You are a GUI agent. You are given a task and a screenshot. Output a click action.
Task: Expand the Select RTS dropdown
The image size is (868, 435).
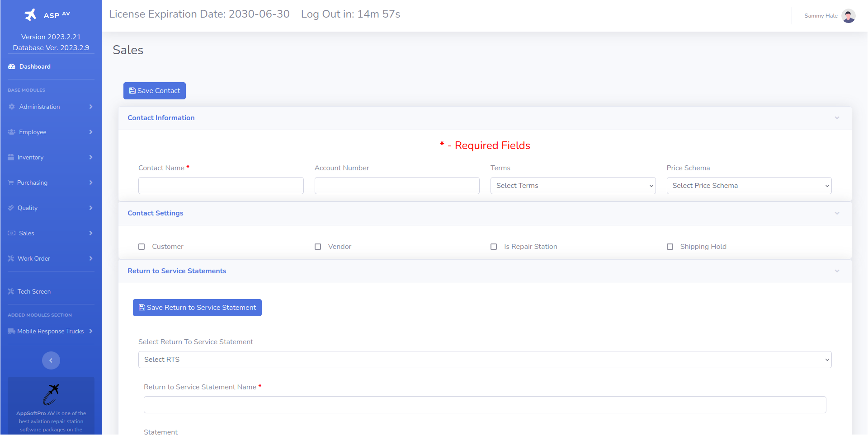point(485,360)
